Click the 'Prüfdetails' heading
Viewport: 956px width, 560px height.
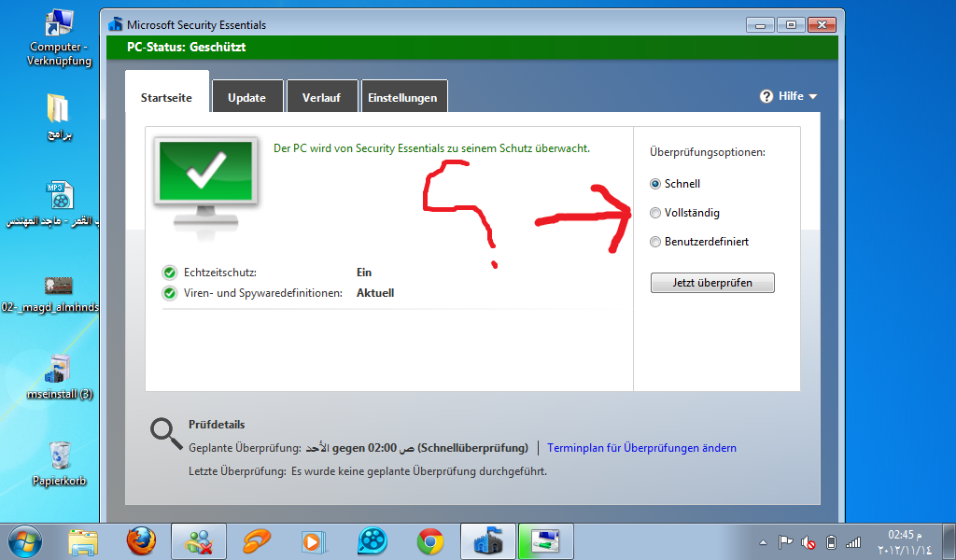(x=217, y=425)
